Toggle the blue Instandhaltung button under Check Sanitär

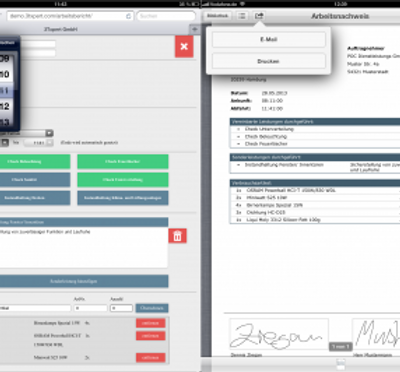tap(35, 198)
